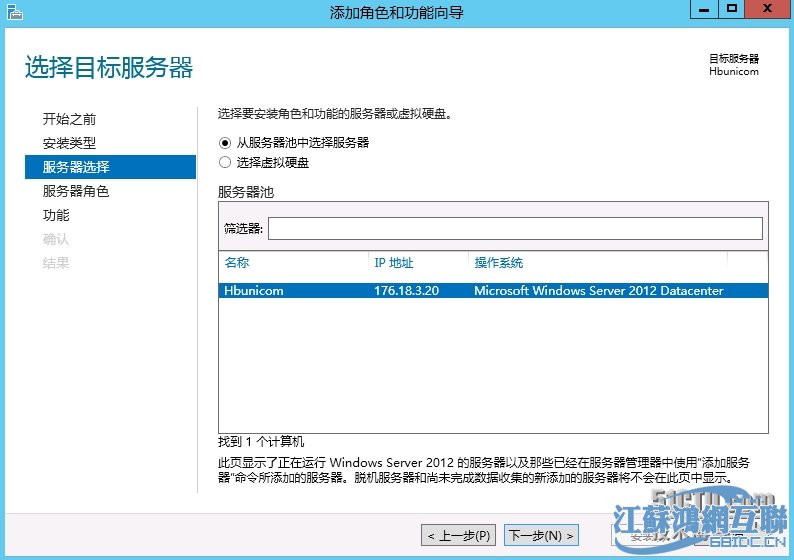Sort by the 操作系统 column header
The image size is (794, 560).
498,262
